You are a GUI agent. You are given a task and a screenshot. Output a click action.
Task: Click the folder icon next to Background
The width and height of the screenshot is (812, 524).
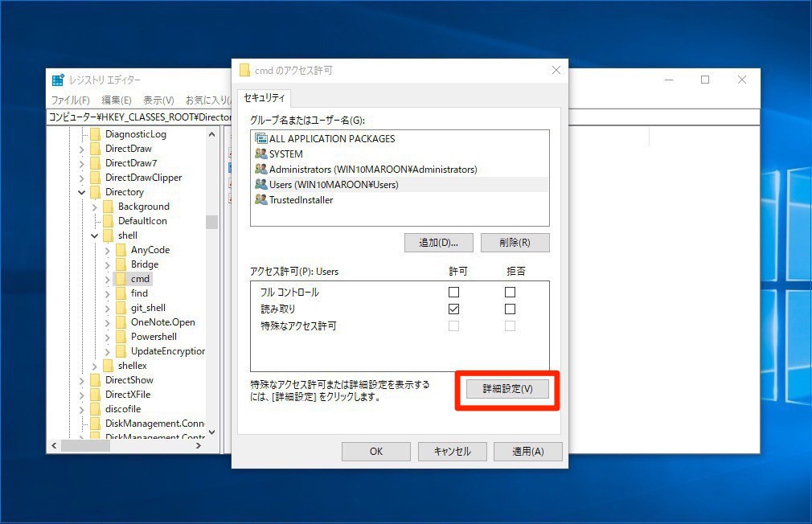[109, 207]
